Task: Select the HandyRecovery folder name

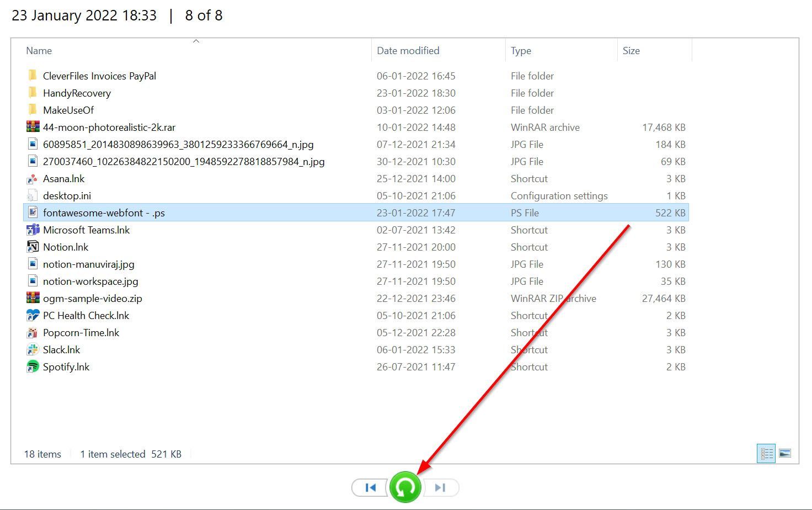Action: click(77, 93)
